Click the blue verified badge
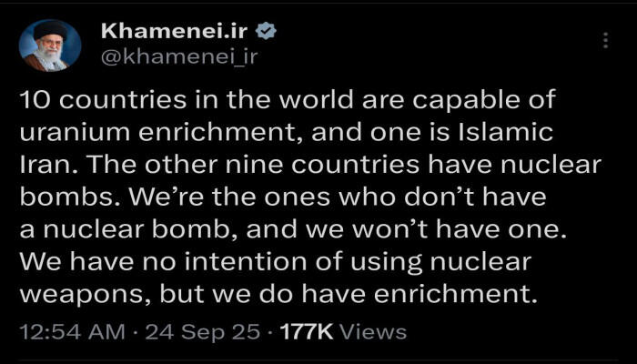The height and width of the screenshot is (364, 637). pos(266,31)
